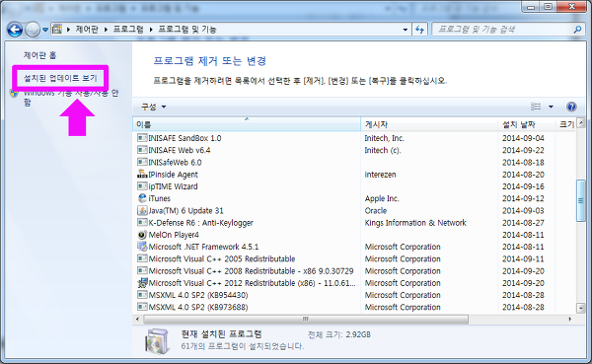Select K-Defense R6 : Anti-Keylogger text
This screenshot has height=364, width=592.
[201, 223]
